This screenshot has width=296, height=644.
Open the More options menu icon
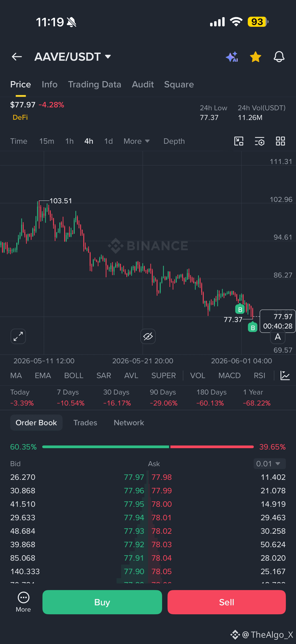click(23, 602)
